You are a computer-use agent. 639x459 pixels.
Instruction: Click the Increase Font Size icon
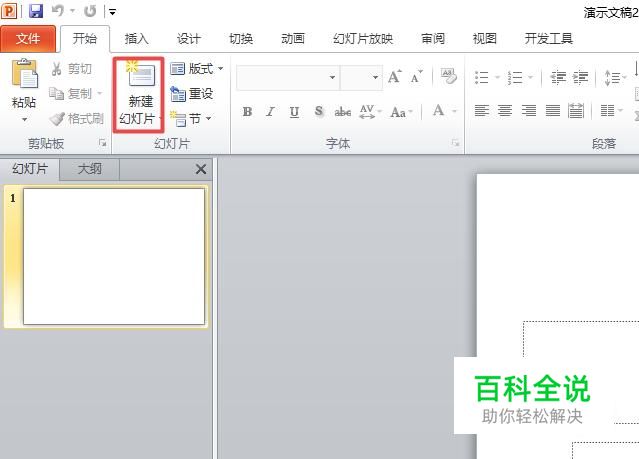(394, 77)
